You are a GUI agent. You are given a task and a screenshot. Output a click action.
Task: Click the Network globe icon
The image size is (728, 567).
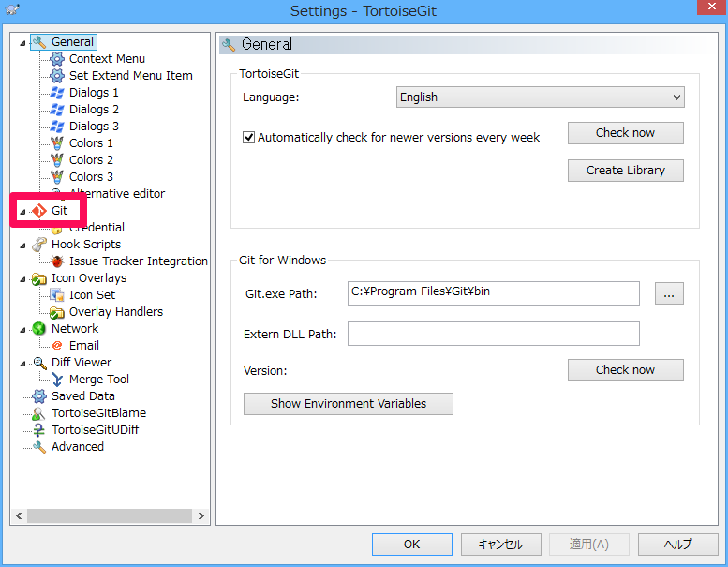click(38, 329)
